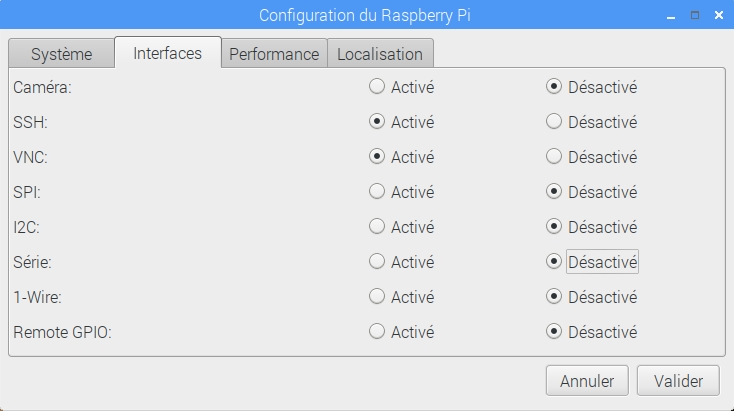Maximize the Raspberry Pi configuration window
The image size is (734, 411).
[x=695, y=15]
